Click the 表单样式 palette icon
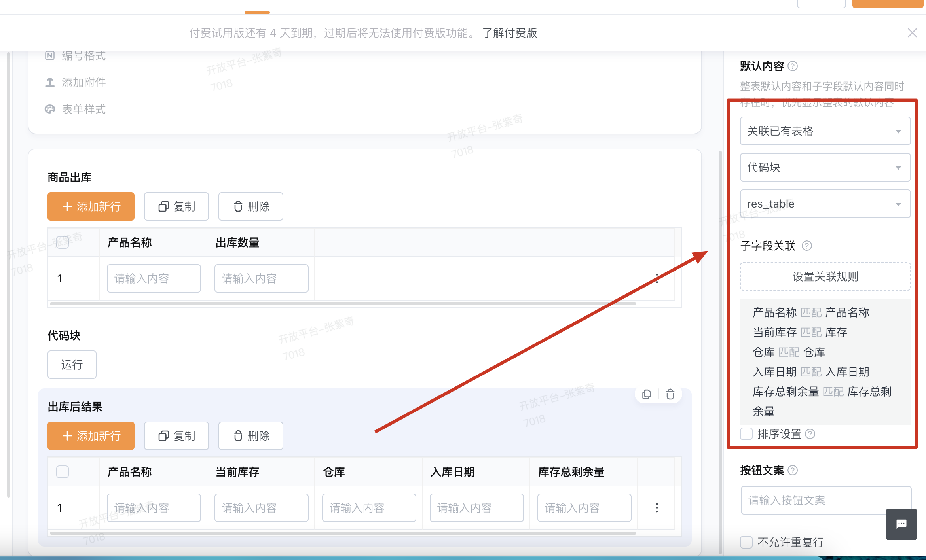The image size is (926, 560). 50,109
